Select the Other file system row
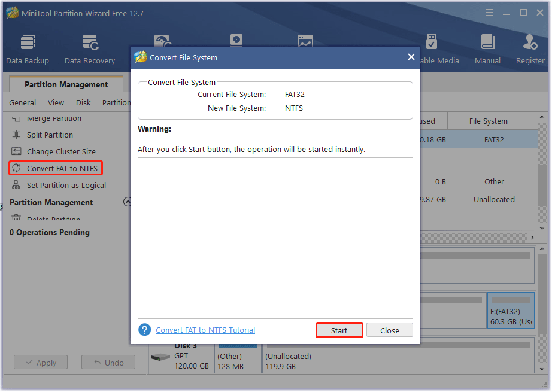552x392 pixels. point(478,181)
